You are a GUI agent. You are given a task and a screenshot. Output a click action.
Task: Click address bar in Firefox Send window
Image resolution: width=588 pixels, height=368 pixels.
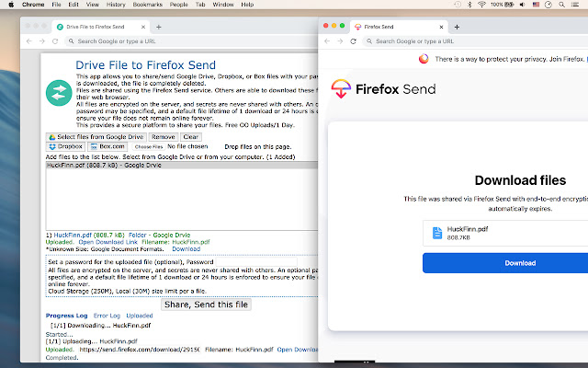[476, 41]
